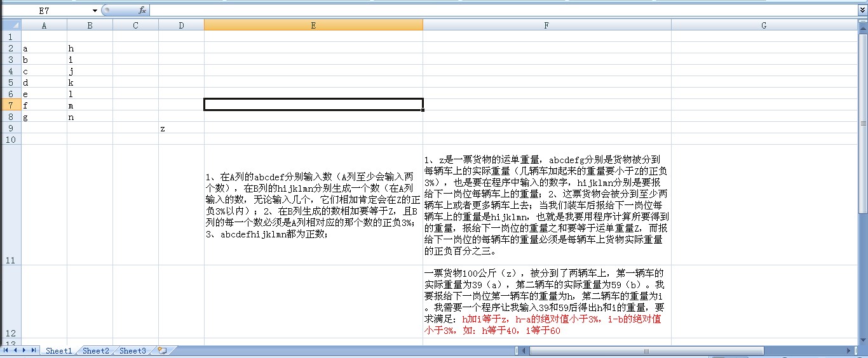
Task: Select row 1 header
Action: (x=11, y=37)
